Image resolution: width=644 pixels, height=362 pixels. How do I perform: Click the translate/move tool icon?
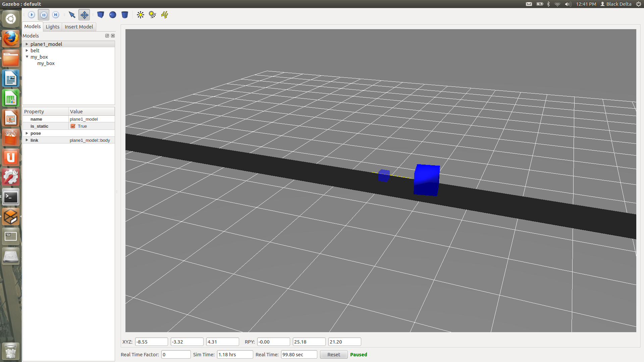tap(84, 15)
